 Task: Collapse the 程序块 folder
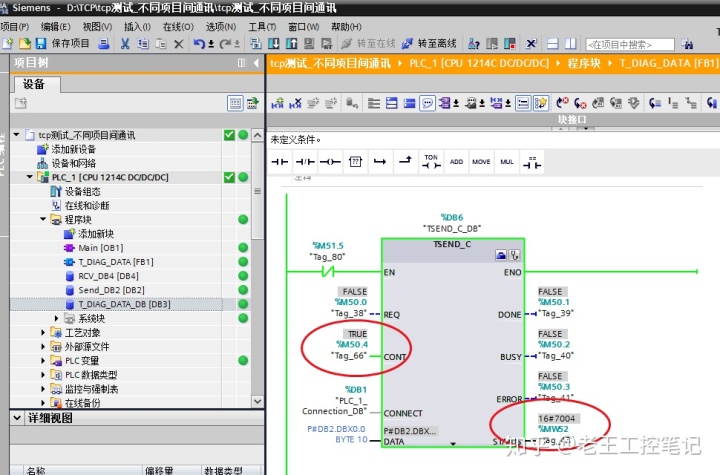coord(43,219)
